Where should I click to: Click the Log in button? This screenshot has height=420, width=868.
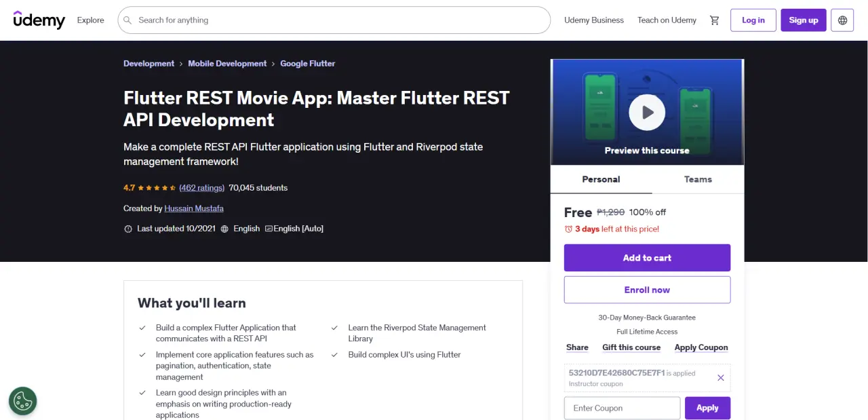pyautogui.click(x=753, y=20)
